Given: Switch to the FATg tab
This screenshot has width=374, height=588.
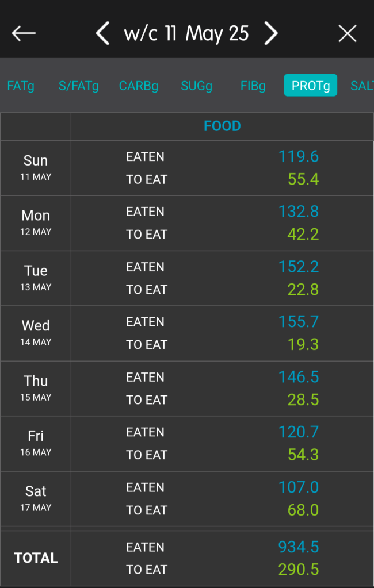Looking at the screenshot, I should click(x=21, y=86).
